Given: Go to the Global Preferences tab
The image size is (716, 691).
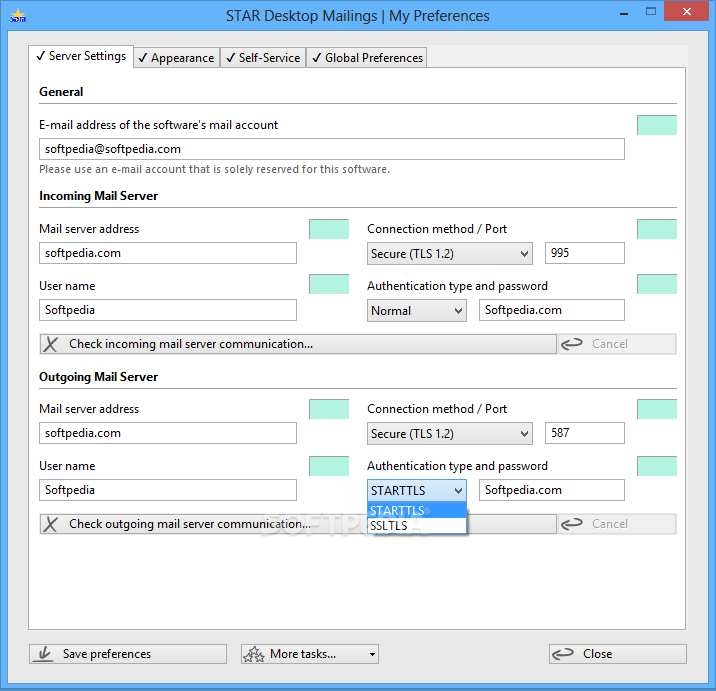Looking at the screenshot, I should point(367,58).
